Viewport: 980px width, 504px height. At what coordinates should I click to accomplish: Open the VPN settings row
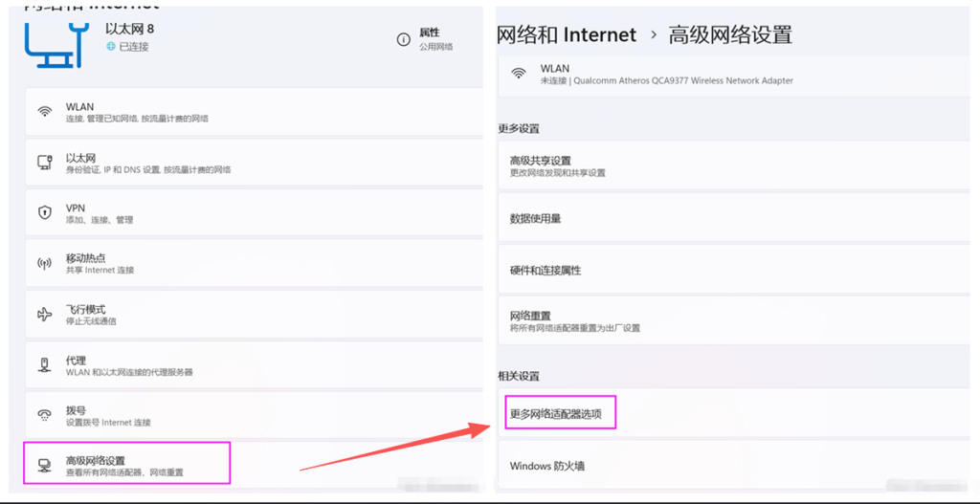[254, 213]
